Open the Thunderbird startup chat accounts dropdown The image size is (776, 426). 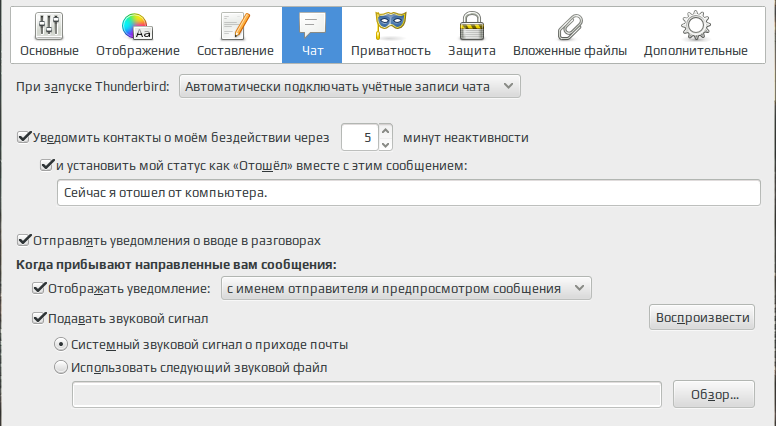point(349,86)
